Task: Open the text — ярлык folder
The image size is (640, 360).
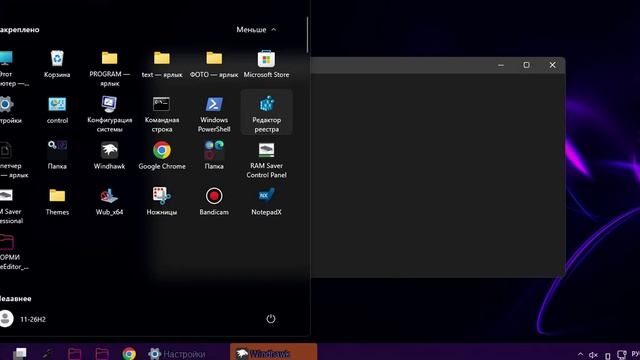Action: [162, 64]
